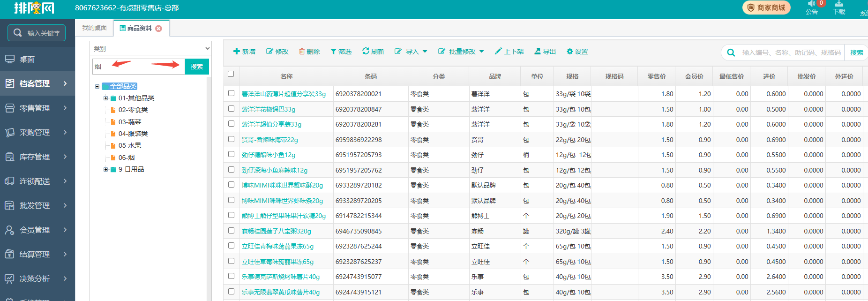
Task: Click the 零售管理 sidebar icon
Action: 9,108
